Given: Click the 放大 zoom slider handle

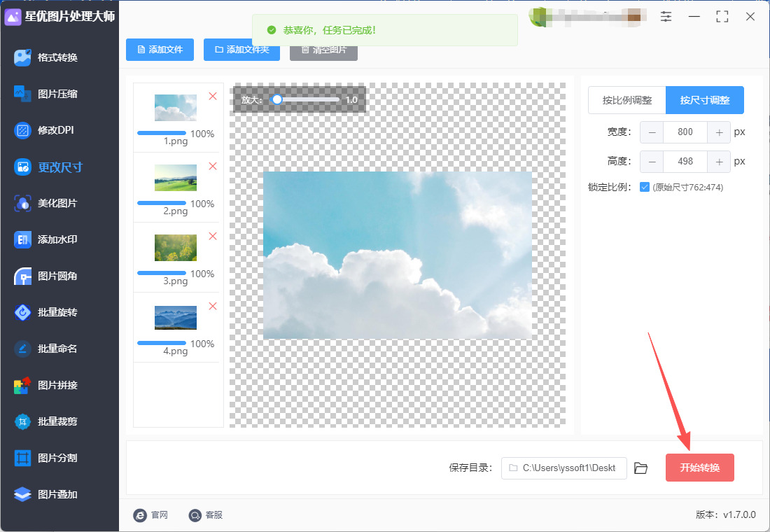Looking at the screenshot, I should [277, 99].
